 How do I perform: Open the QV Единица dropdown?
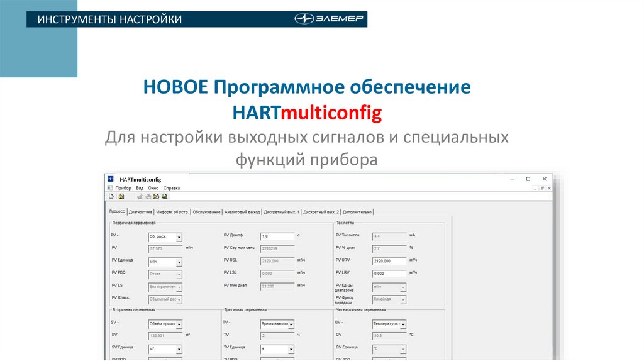389,349
